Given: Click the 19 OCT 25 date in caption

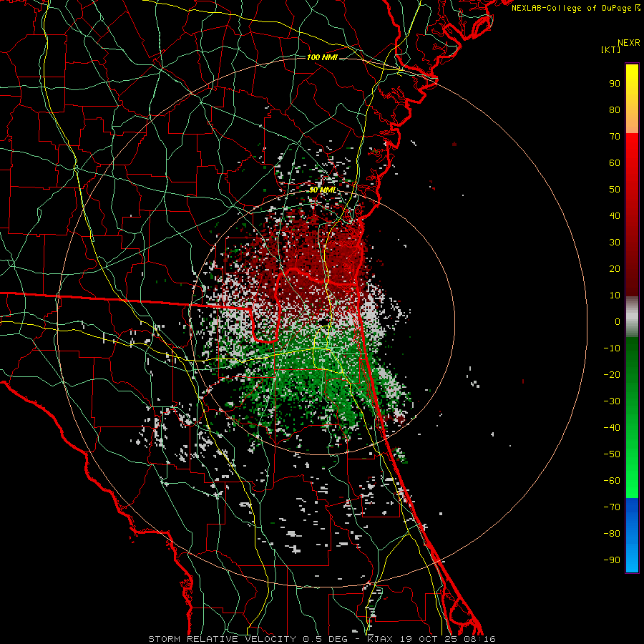Looking at the screenshot, I should pos(429,639).
